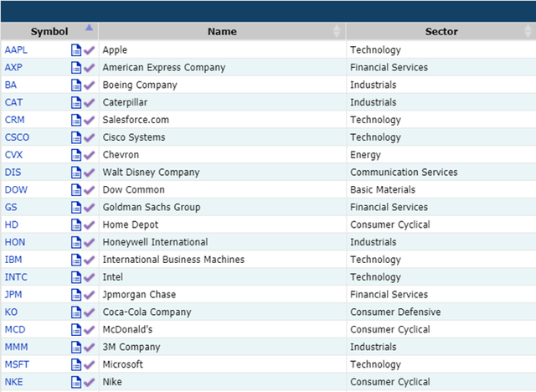Screen dimensions: 536x392
Task: Click the purple checkmark in the BA row
Action: point(89,85)
